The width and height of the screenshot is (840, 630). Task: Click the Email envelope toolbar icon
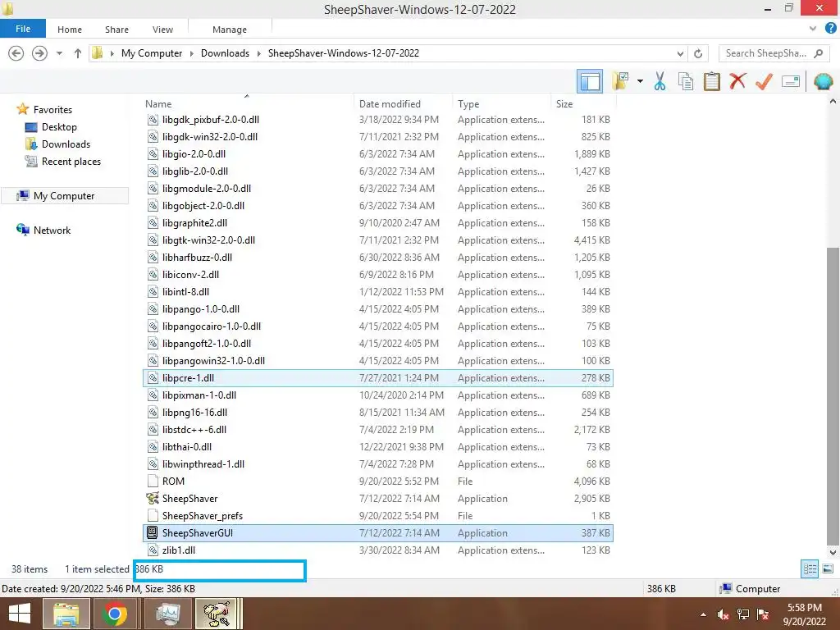click(790, 81)
